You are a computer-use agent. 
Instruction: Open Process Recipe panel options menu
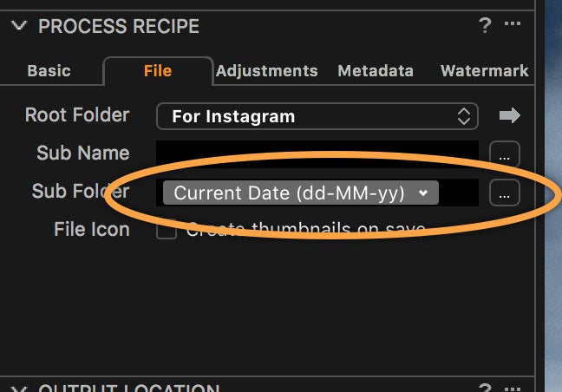pyautogui.click(x=513, y=23)
